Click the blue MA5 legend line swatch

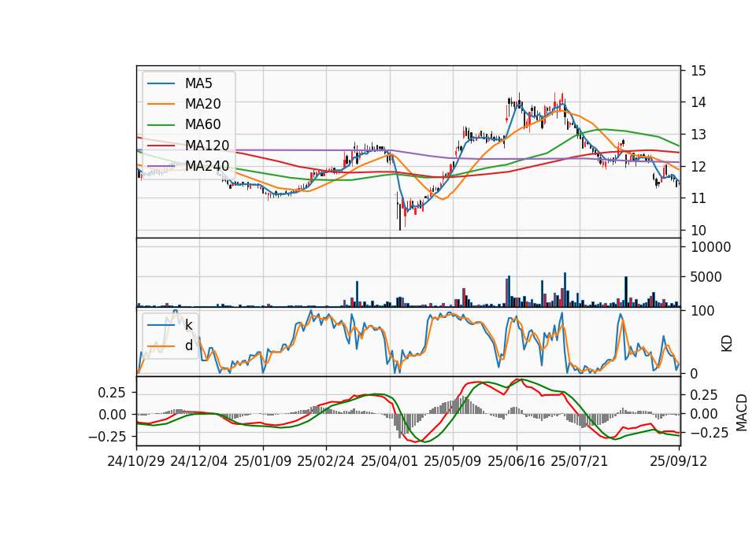coord(161,84)
